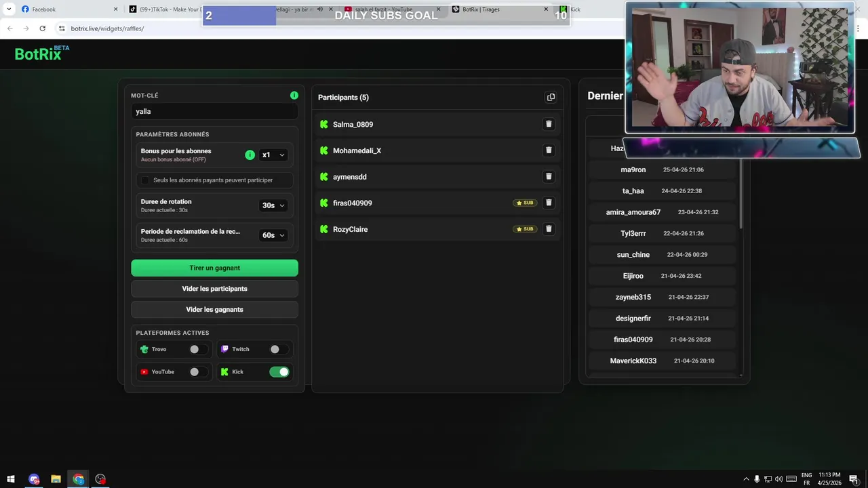
Task: Click the winners list scrollbar
Action: [x=741, y=195]
